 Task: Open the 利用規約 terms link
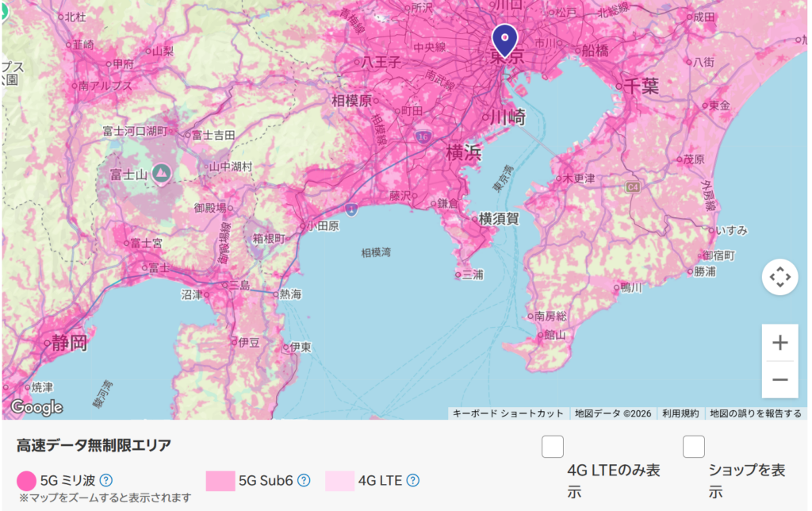pos(680,413)
